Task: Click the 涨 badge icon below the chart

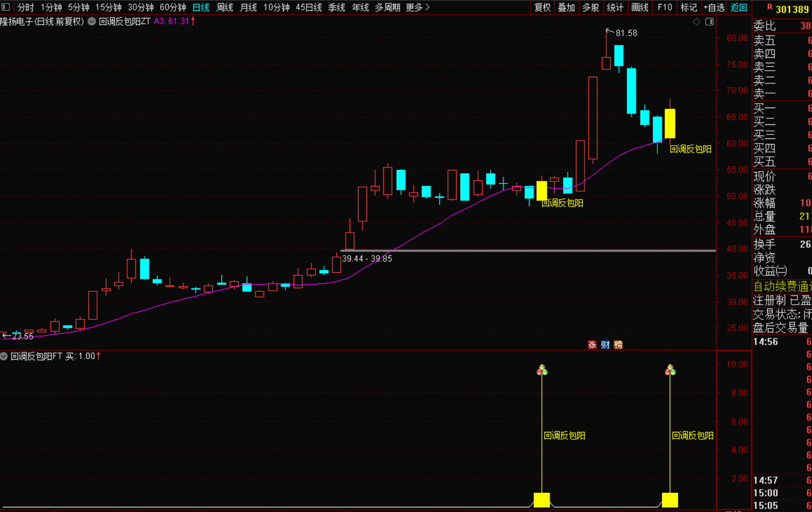Action: tap(592, 345)
